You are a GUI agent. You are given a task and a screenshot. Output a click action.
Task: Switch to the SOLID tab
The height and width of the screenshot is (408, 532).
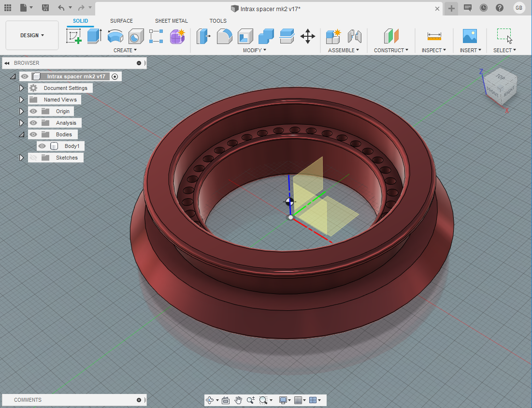coord(80,21)
